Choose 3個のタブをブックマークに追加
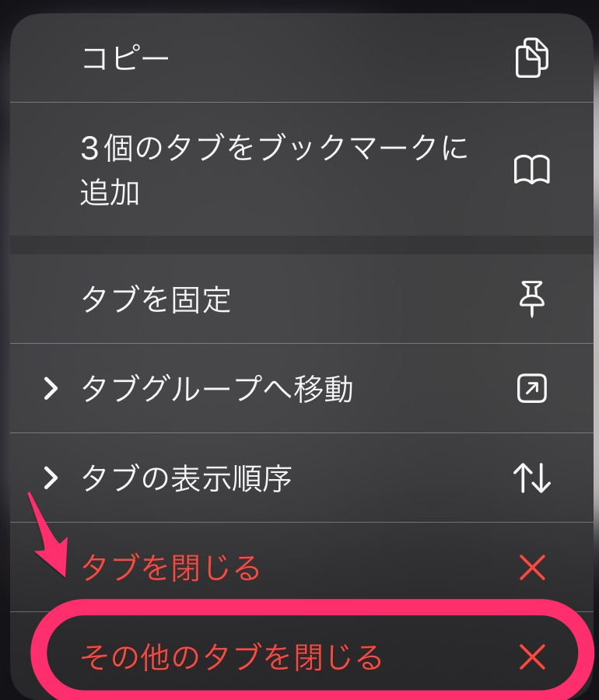Viewport: 599px width, 700px height. tap(302, 170)
